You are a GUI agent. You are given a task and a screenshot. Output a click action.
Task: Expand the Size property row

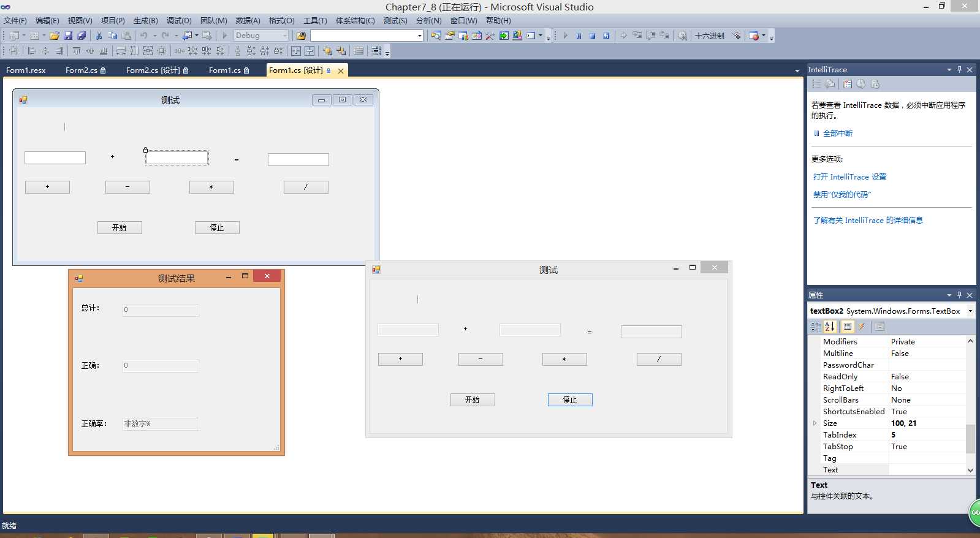click(x=815, y=423)
